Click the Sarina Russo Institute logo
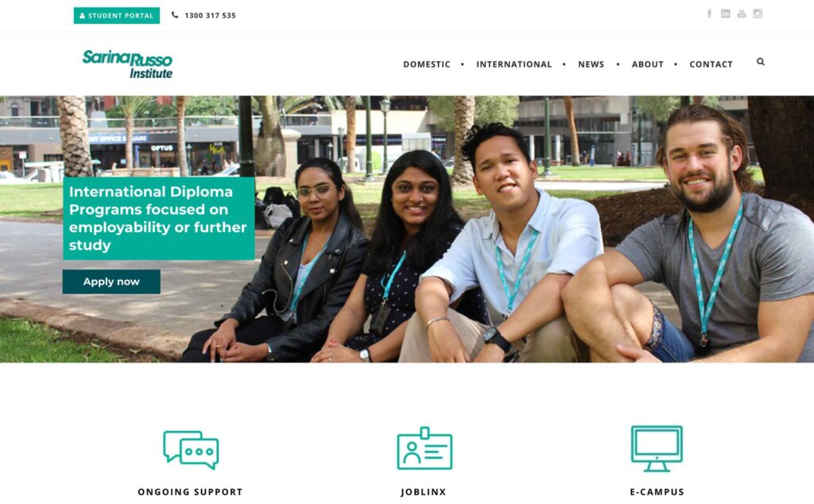The height and width of the screenshot is (504, 814). (x=128, y=64)
